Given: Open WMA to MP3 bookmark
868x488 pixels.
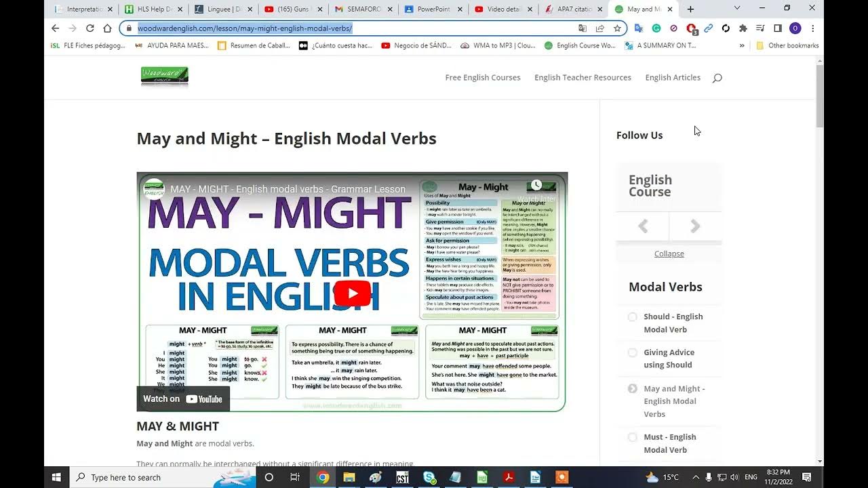Looking at the screenshot, I should click(x=497, y=45).
